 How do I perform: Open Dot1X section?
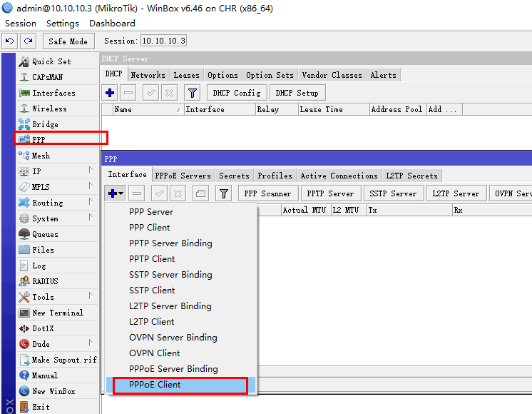click(x=57, y=328)
